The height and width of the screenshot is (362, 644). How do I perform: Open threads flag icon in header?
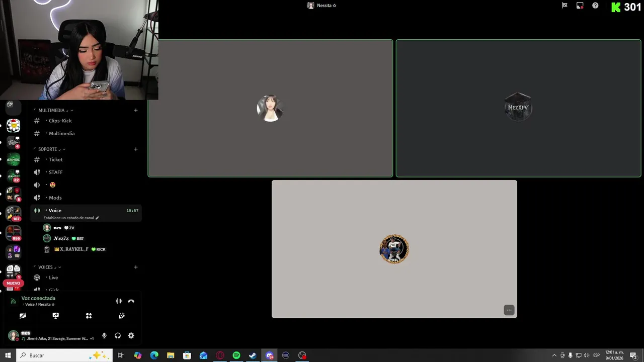click(565, 6)
